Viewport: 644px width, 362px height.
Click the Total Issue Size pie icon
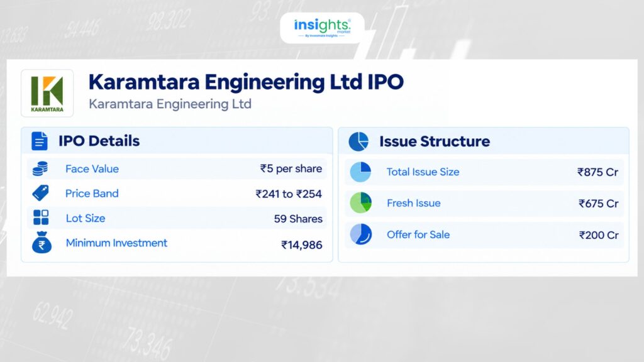[360, 172]
